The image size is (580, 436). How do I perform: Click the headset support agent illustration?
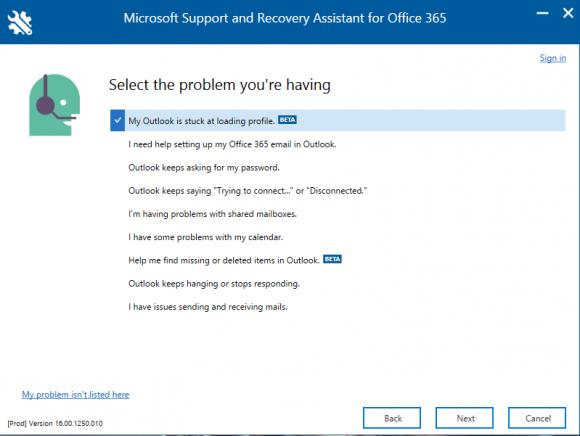55,105
